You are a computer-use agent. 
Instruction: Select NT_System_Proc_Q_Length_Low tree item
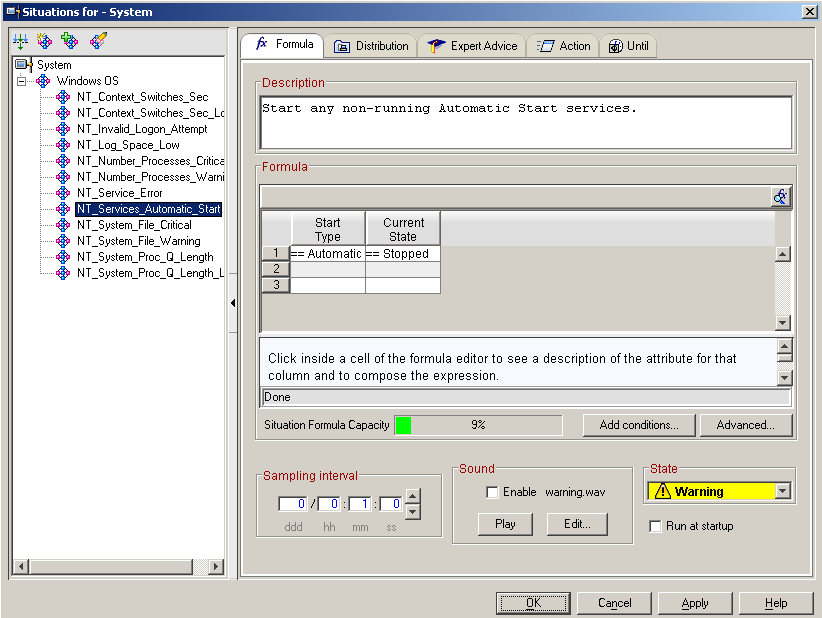(150, 273)
